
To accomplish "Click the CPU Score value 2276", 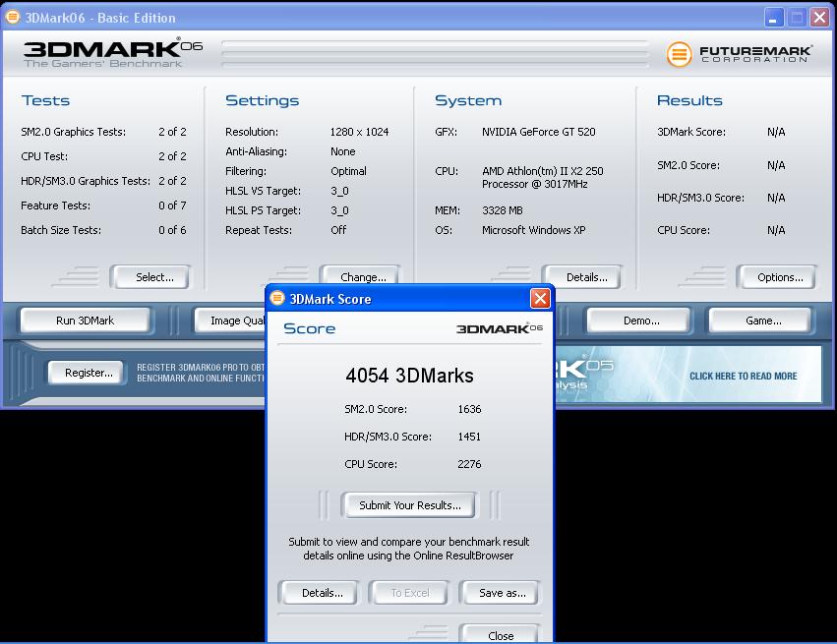I will point(469,464).
